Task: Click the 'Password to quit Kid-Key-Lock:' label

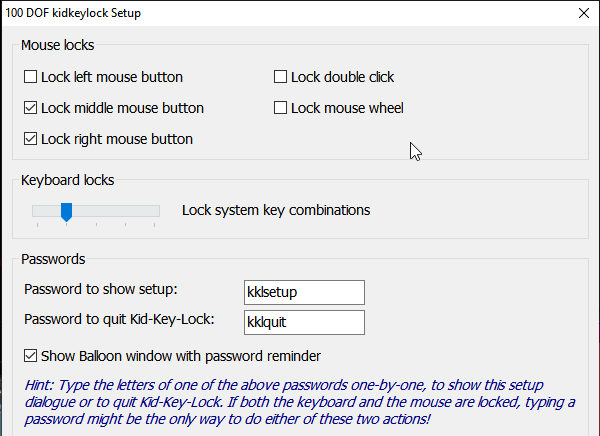Action: click(119, 319)
